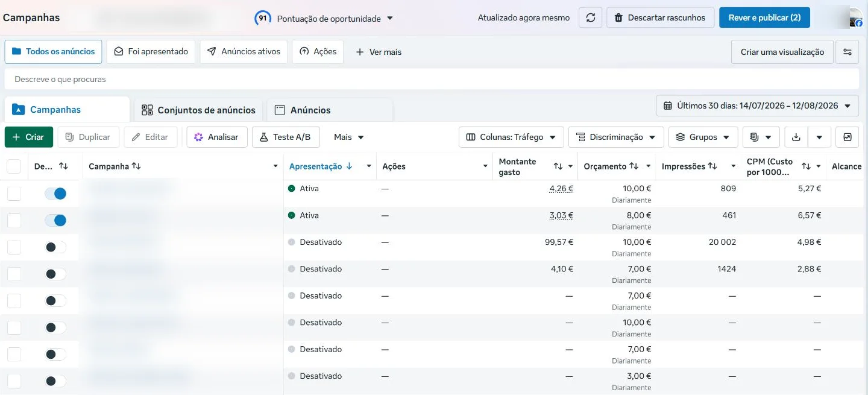Click Ver mais views link

[x=379, y=52]
